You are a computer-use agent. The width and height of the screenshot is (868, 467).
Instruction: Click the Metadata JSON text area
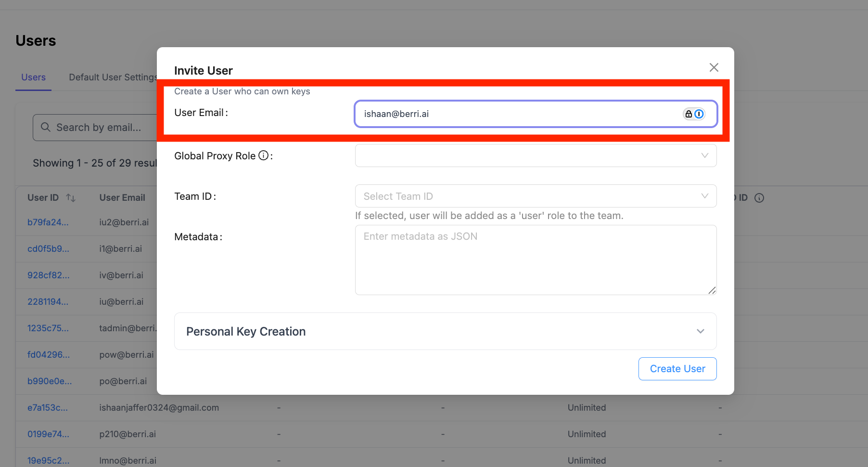(536, 260)
